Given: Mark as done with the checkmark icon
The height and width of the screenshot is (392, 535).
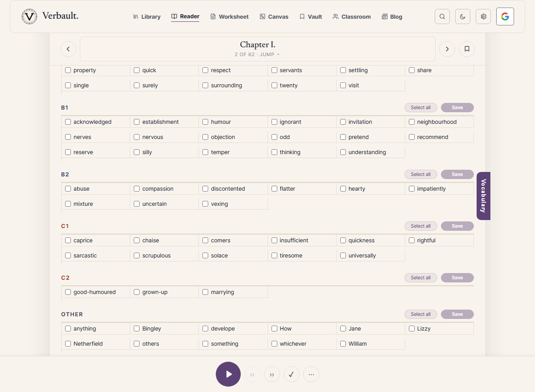Looking at the screenshot, I should coord(292,374).
